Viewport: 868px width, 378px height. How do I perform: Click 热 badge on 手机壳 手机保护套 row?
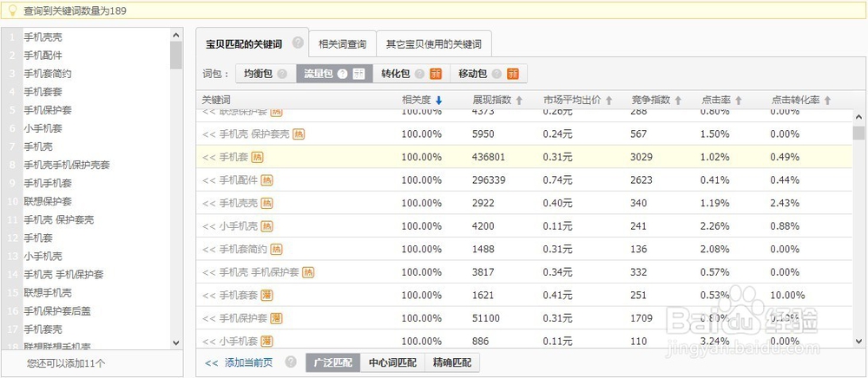click(308, 272)
